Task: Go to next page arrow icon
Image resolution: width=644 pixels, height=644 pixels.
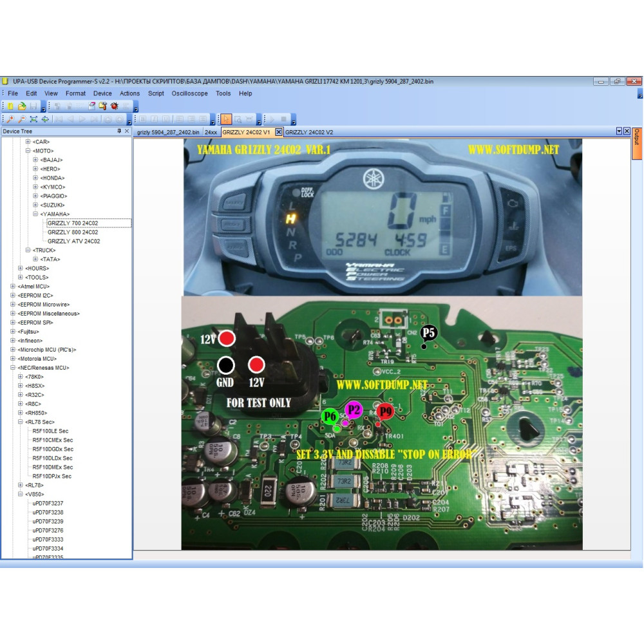Action: pyautogui.click(x=82, y=119)
